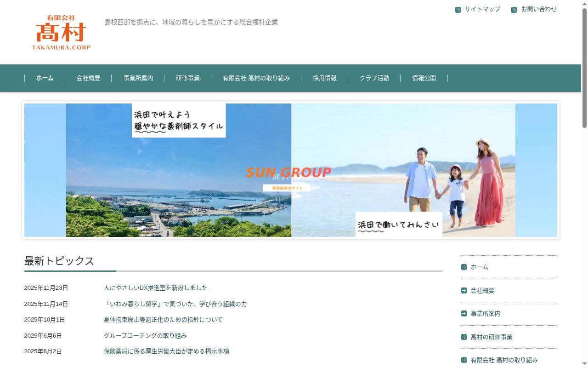
Task: Click sidebar link 高村の研修事業
Action: (492, 337)
